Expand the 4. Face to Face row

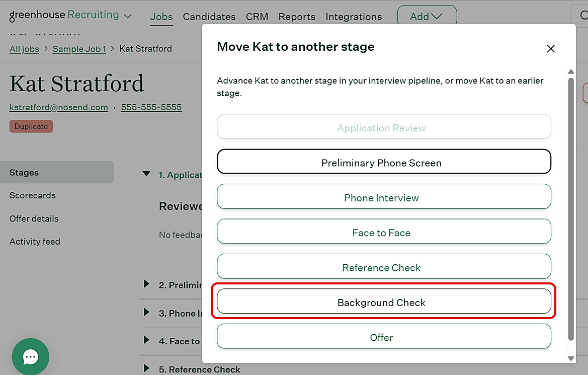point(146,340)
